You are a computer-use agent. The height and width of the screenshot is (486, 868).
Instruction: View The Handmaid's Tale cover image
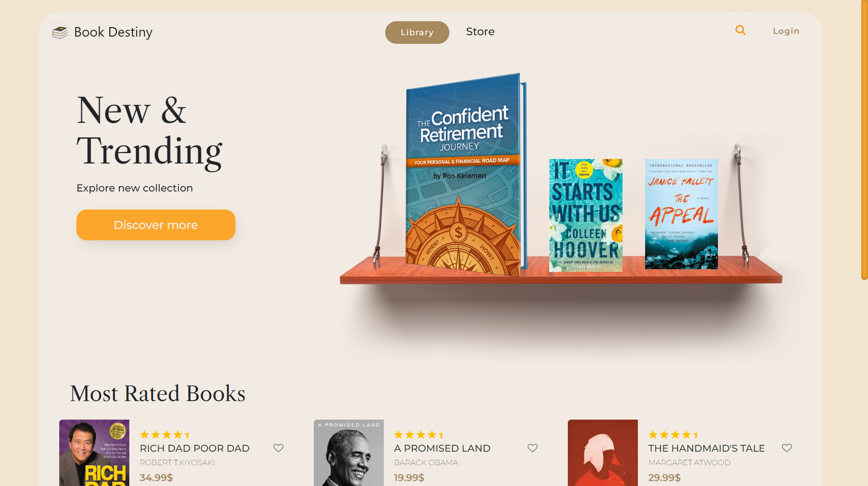[603, 453]
